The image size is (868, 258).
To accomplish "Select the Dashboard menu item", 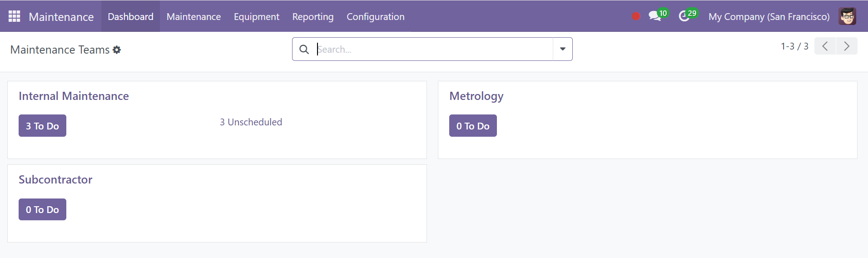I will pos(130,17).
